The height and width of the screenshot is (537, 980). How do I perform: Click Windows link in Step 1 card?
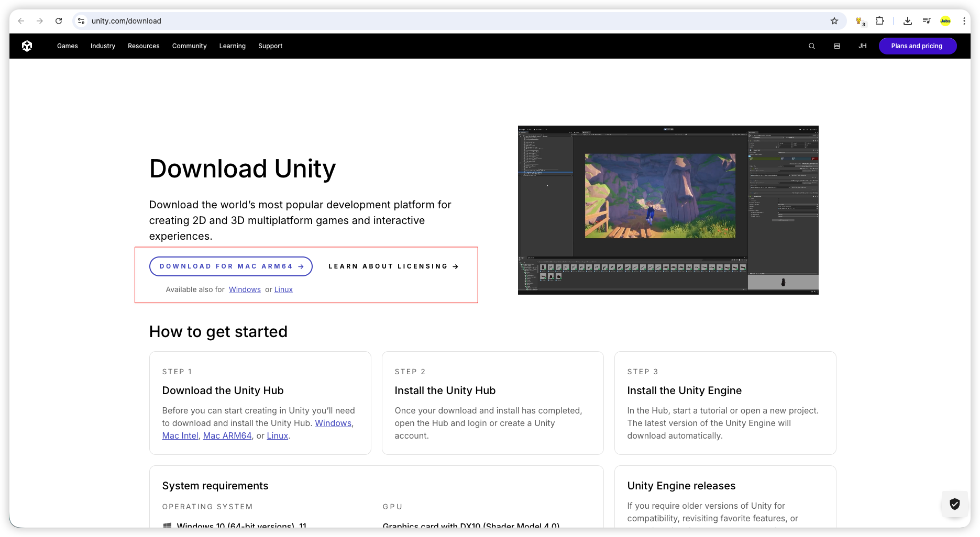click(333, 423)
